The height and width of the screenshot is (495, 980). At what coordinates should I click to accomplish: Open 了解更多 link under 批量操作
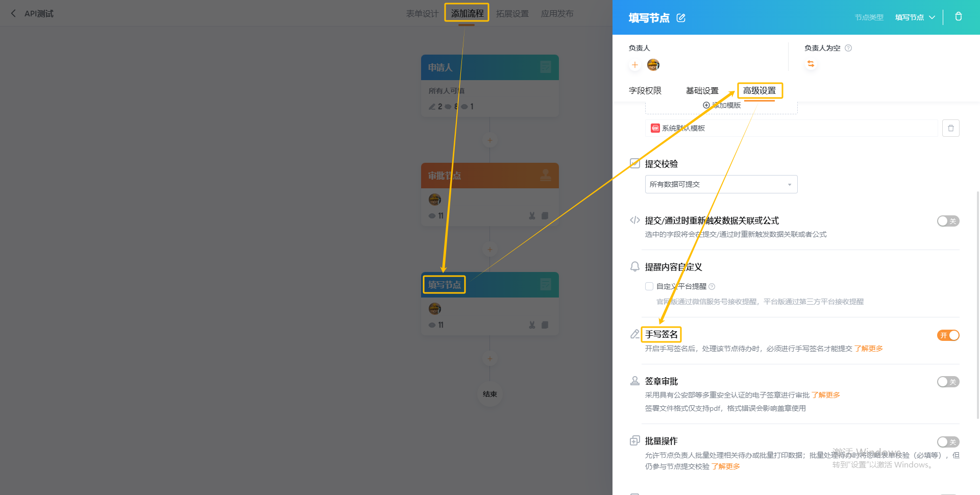pyautogui.click(x=726, y=466)
